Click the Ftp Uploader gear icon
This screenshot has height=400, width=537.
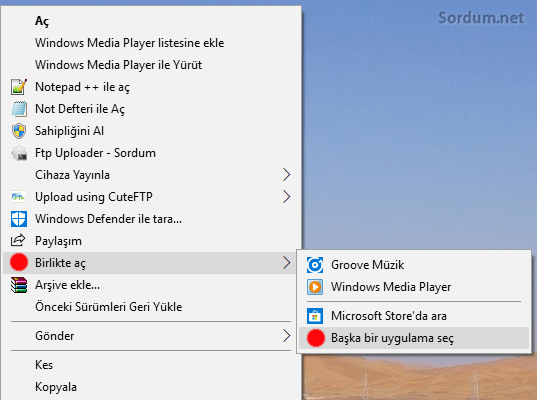point(19,153)
